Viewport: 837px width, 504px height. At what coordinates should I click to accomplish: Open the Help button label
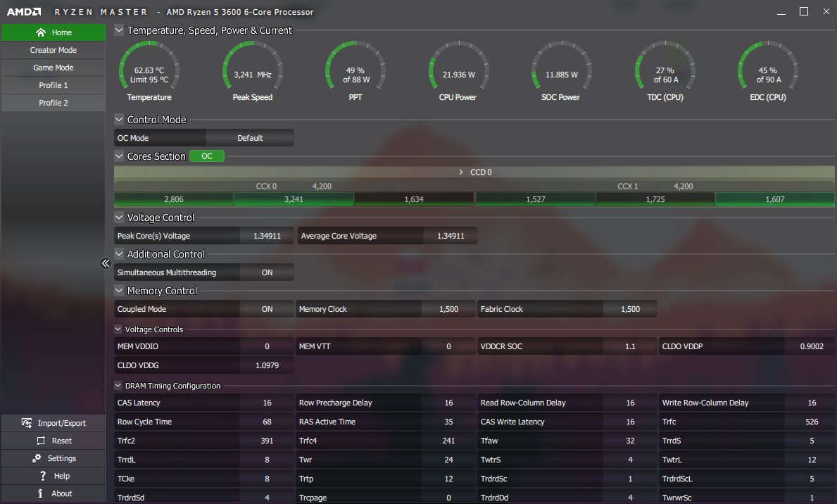click(62, 476)
